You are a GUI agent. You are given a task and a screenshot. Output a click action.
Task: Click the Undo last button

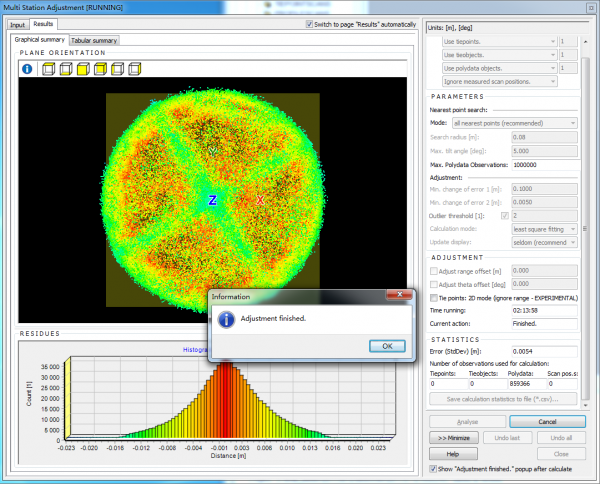pos(507,438)
